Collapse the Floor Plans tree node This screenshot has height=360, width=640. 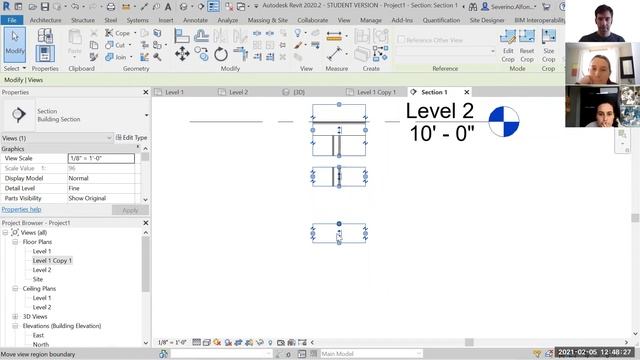(15, 242)
